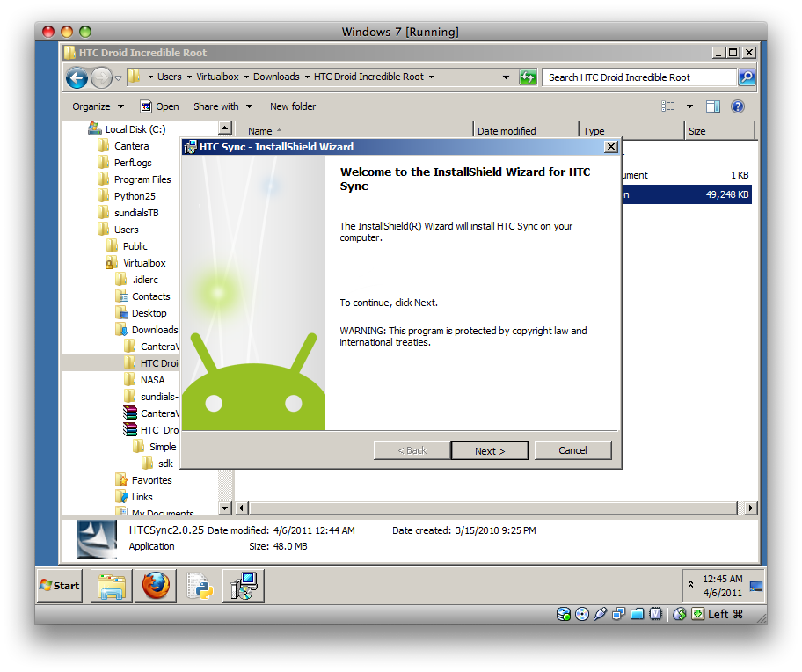Click the VirtualBox mouse integration icon
This screenshot has height=672, width=802.
[x=679, y=614]
